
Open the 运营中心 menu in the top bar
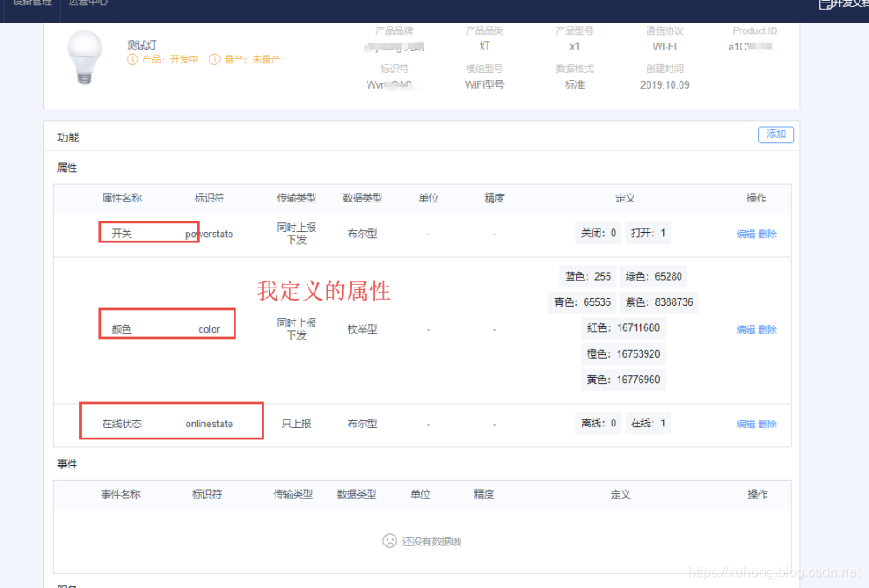(88, 3)
